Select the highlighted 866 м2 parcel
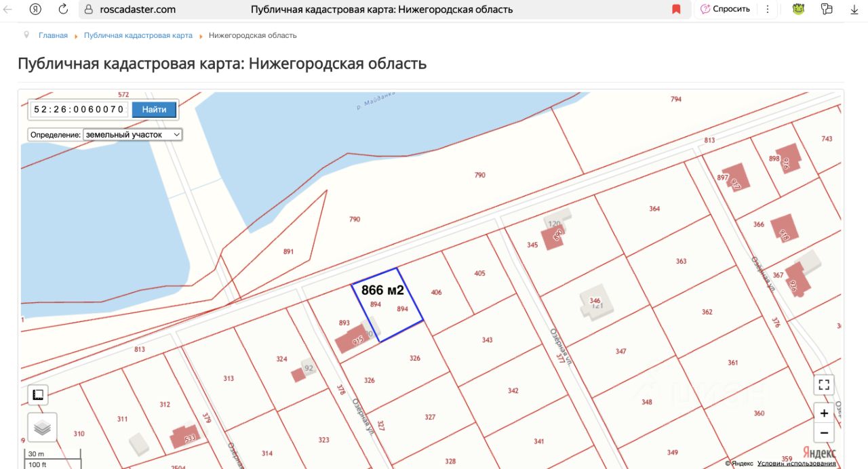The width and height of the screenshot is (868, 469). click(387, 304)
